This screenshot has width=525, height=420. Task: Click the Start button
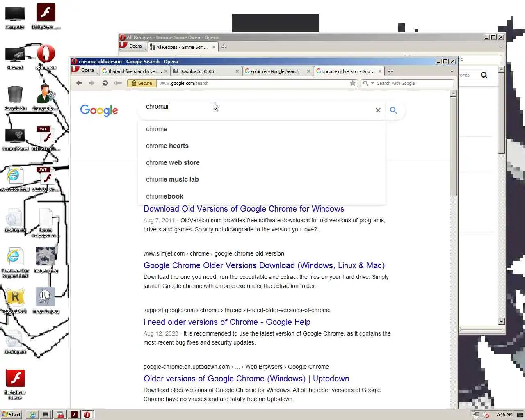coord(11,414)
